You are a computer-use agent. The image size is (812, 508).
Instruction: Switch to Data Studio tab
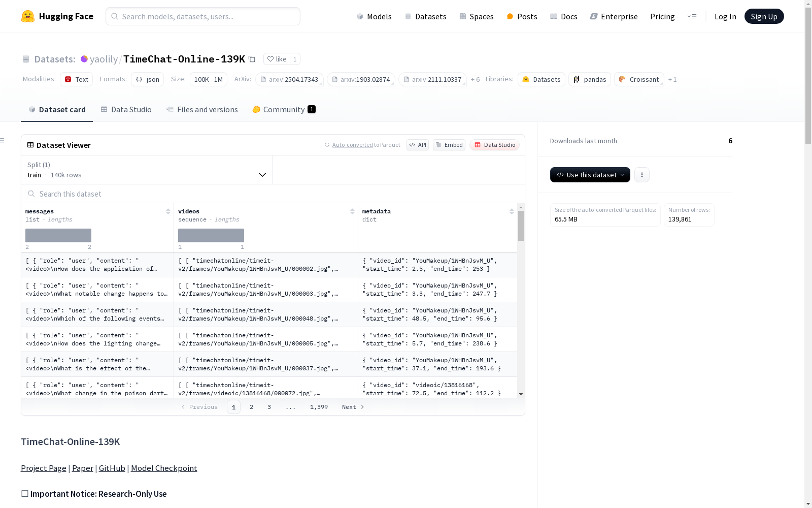(x=126, y=110)
